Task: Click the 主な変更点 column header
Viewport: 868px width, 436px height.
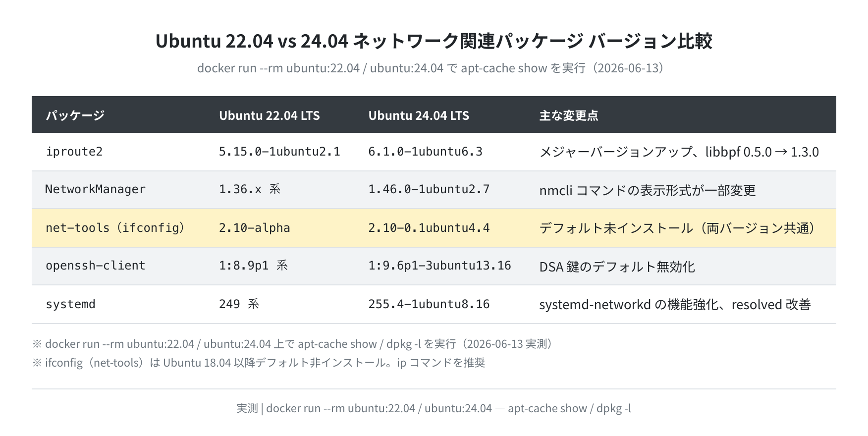Action: (569, 115)
